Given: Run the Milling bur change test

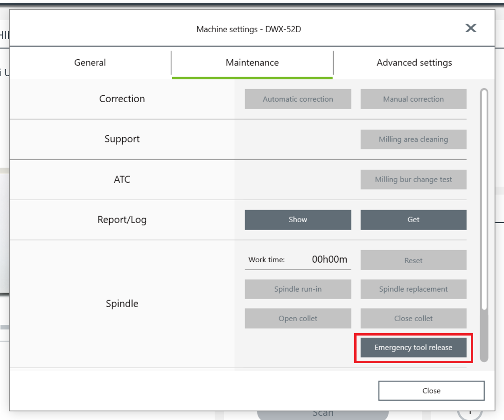Looking at the screenshot, I should pos(413,179).
